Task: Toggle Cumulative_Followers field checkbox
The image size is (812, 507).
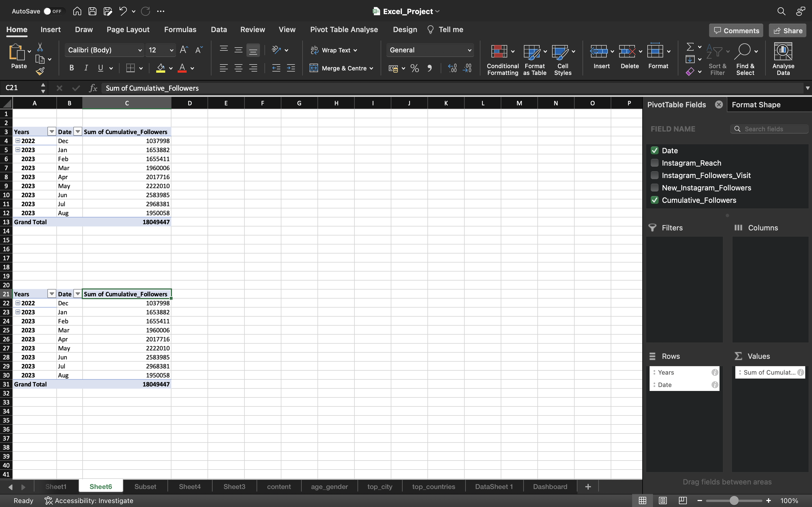Action: pos(655,200)
